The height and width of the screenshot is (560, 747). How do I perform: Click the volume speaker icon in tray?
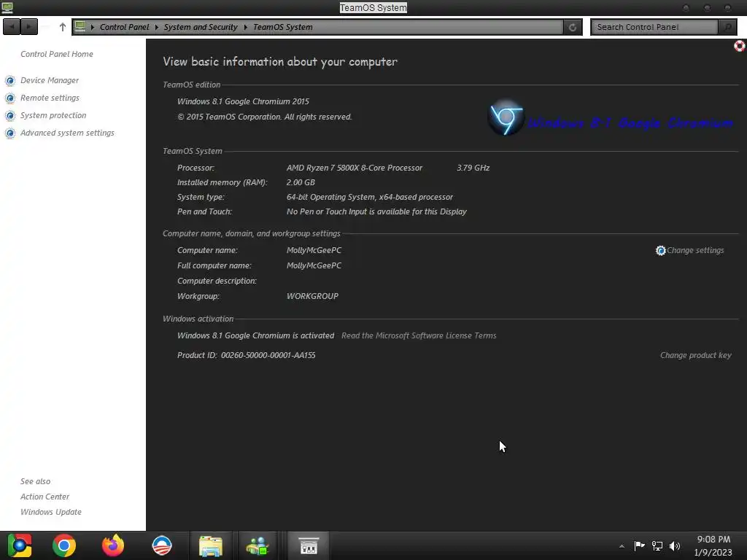coord(675,545)
